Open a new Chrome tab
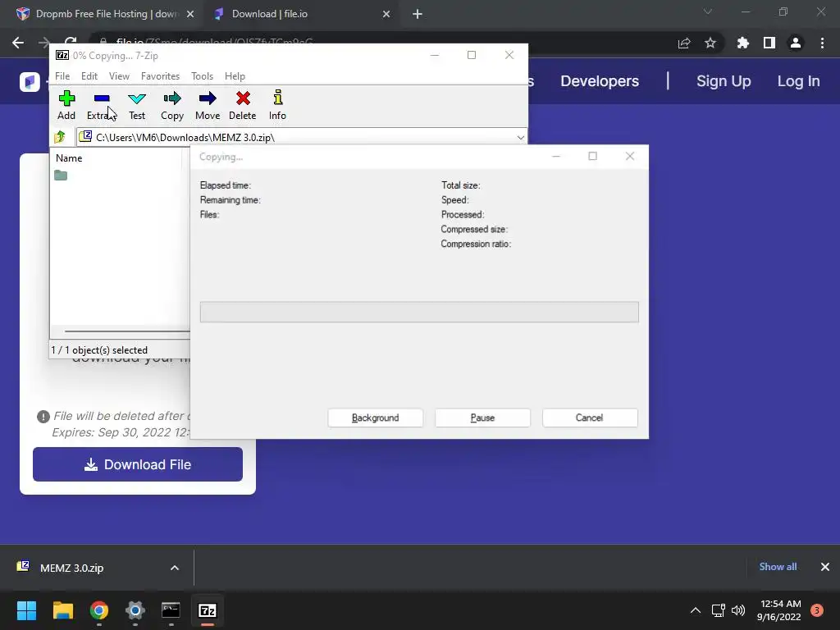840x630 pixels. point(418,15)
